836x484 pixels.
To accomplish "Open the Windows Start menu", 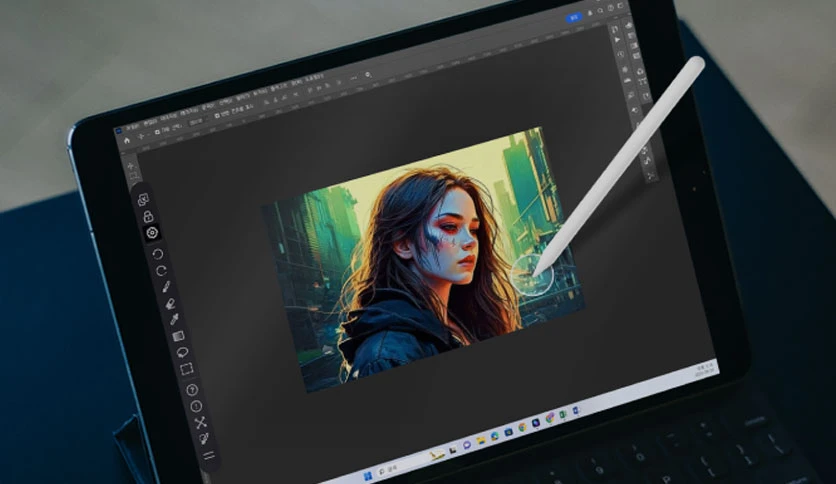I will coord(368,475).
